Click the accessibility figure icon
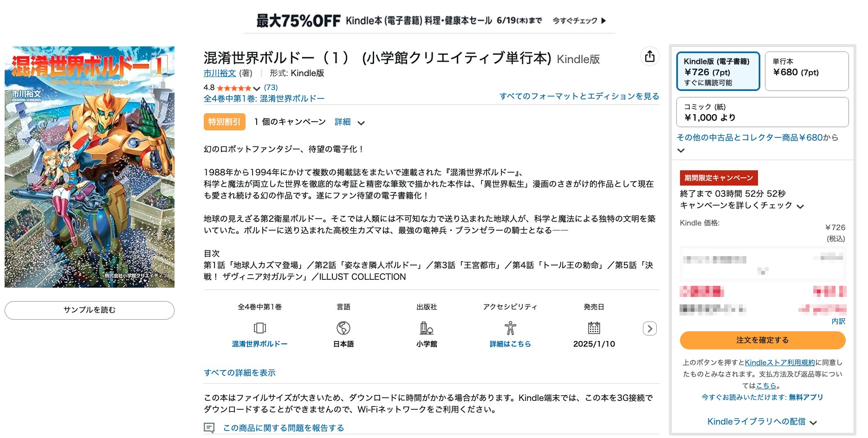 pyautogui.click(x=510, y=328)
